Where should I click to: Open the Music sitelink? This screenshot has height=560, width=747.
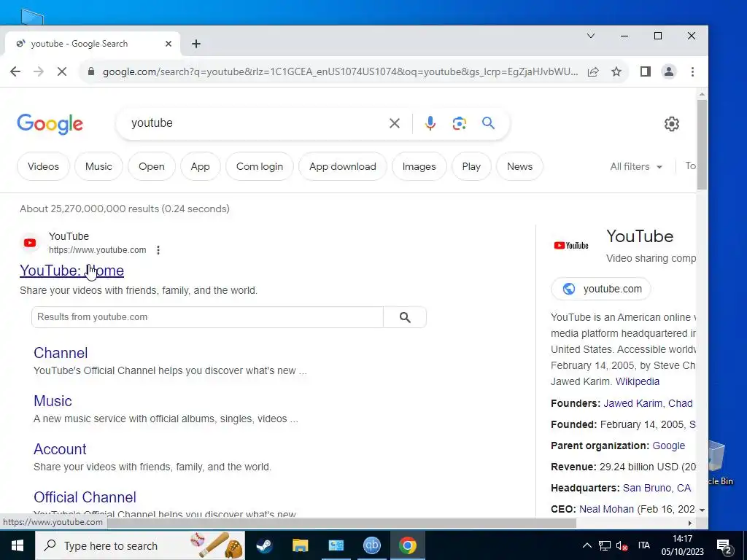tap(53, 401)
